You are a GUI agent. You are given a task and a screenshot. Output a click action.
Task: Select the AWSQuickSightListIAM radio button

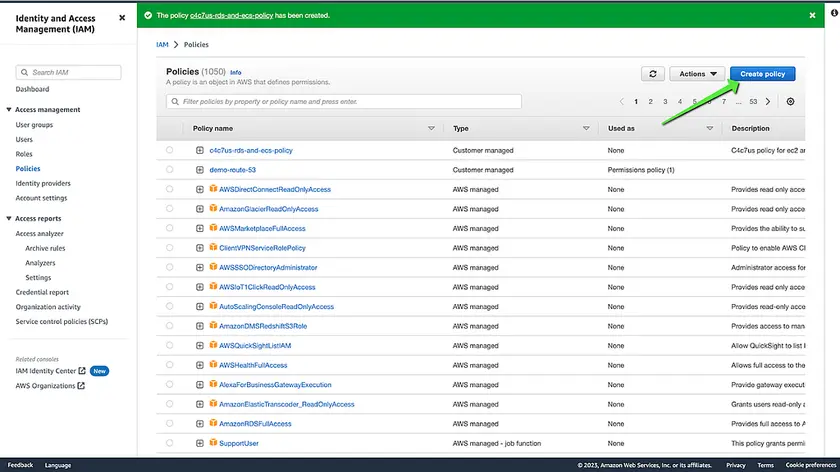pos(169,345)
